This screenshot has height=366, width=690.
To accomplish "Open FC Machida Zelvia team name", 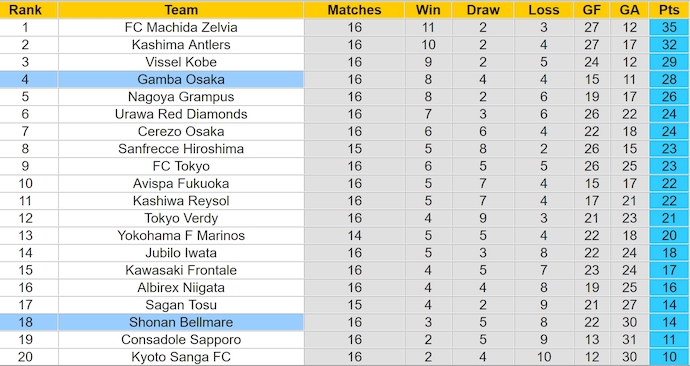I will (x=181, y=27).
